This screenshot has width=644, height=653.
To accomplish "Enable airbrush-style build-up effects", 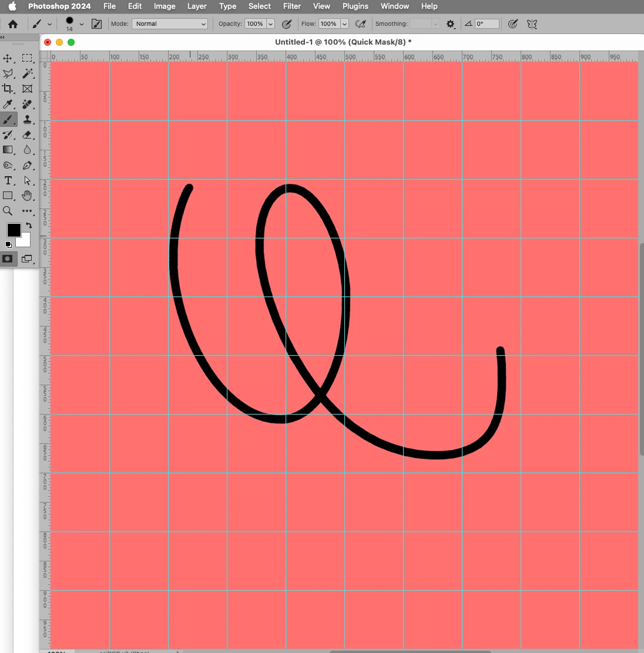I will click(x=361, y=24).
